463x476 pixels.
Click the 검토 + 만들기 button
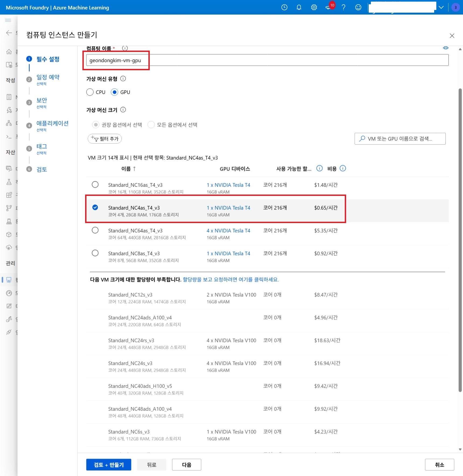[109, 465]
